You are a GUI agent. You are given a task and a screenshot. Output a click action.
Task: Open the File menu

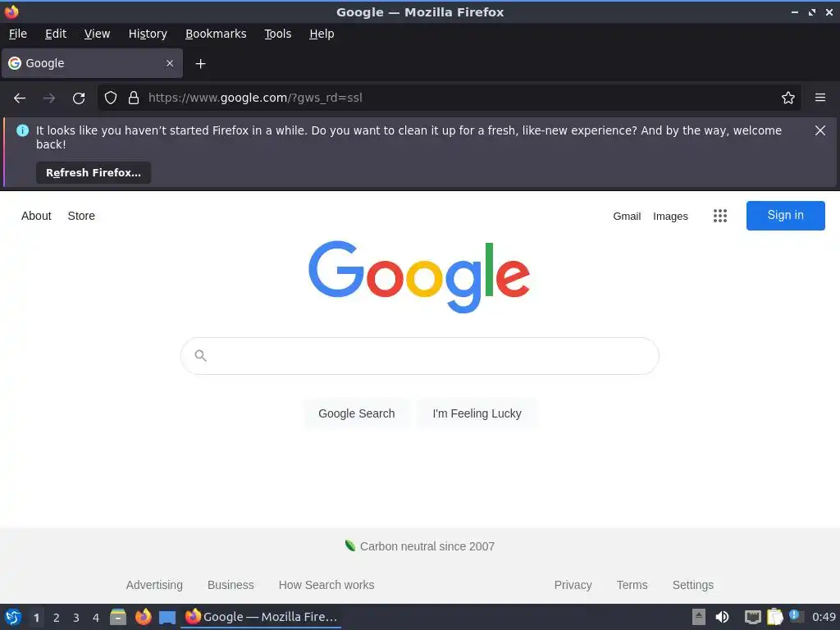point(18,34)
